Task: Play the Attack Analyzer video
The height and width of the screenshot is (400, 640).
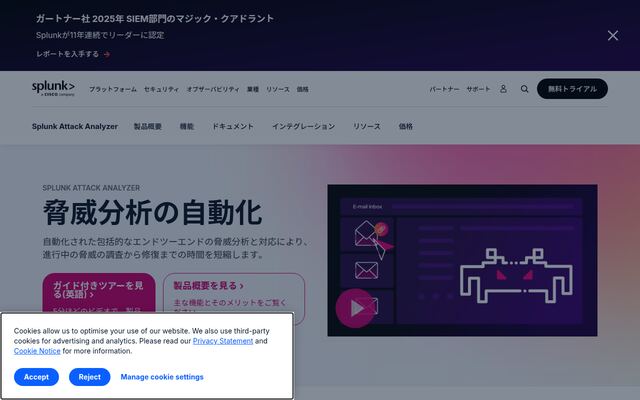Action: tap(355, 308)
